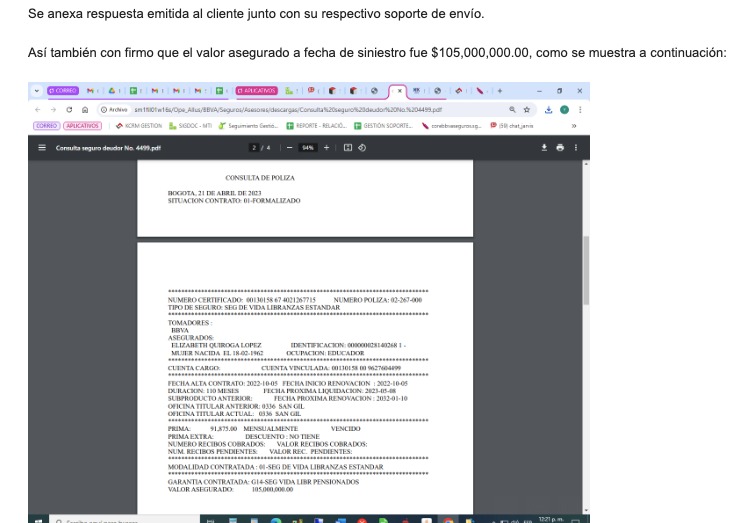The width and height of the screenshot is (742, 523).
Task: Open the Seguimiento Gestió... bookmark
Action: [248, 126]
